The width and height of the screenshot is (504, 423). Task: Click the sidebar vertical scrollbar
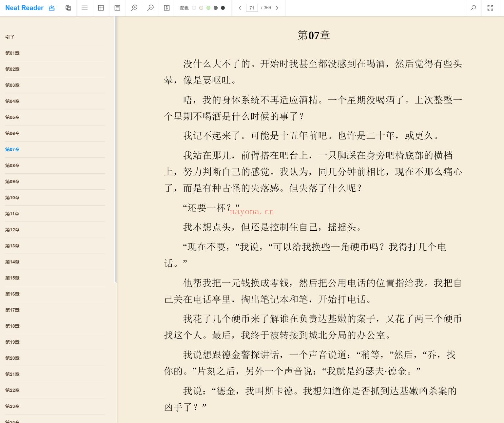pos(115,149)
